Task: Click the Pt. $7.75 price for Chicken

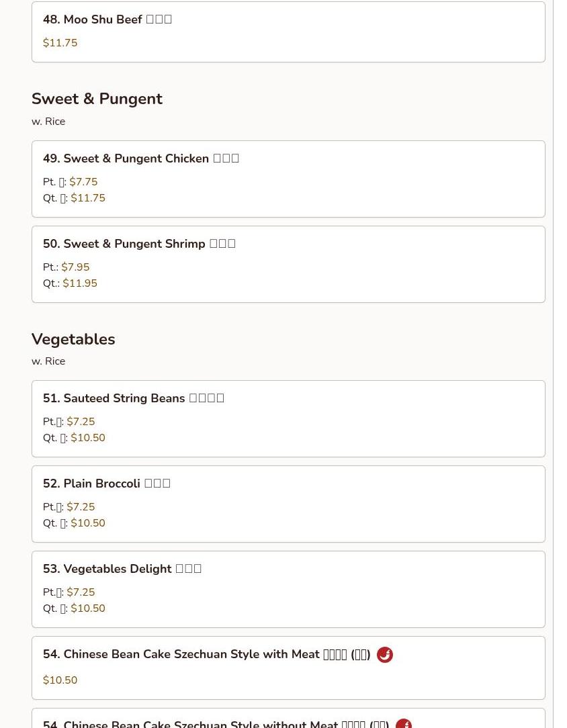Action: tap(83, 182)
